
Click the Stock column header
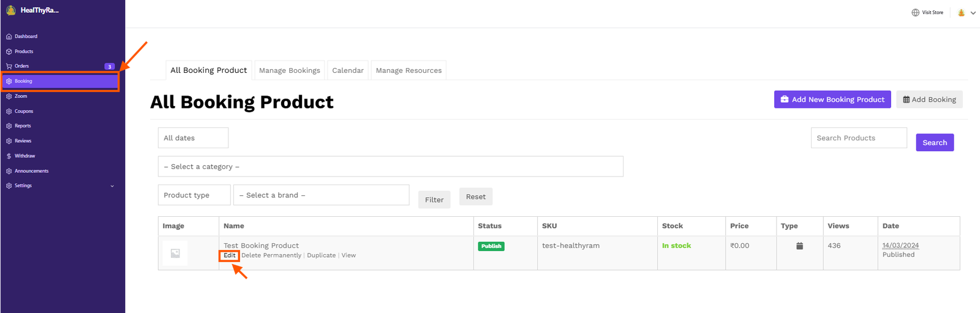click(673, 226)
